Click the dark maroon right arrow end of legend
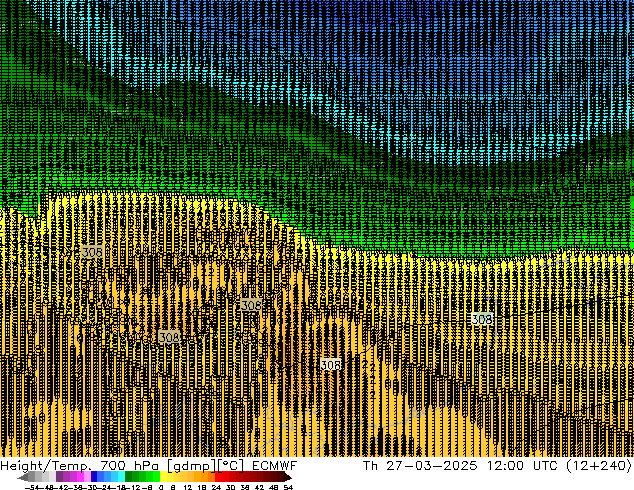The image size is (634, 490). pos(288,477)
